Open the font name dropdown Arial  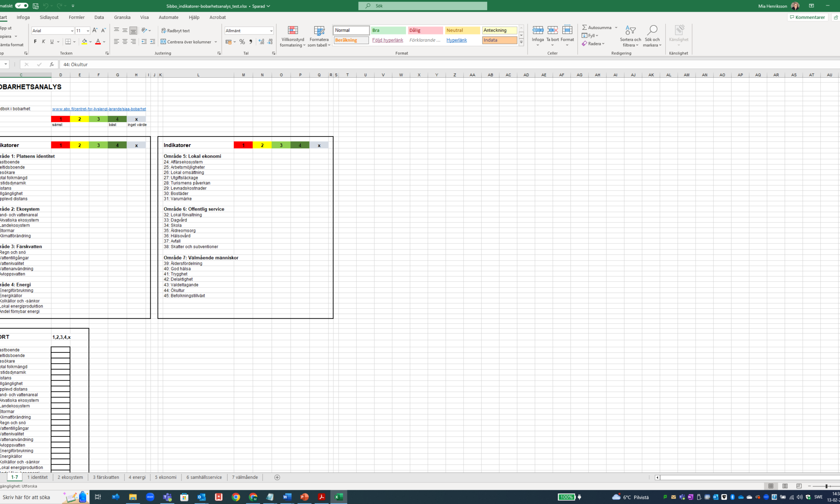pos(72,31)
